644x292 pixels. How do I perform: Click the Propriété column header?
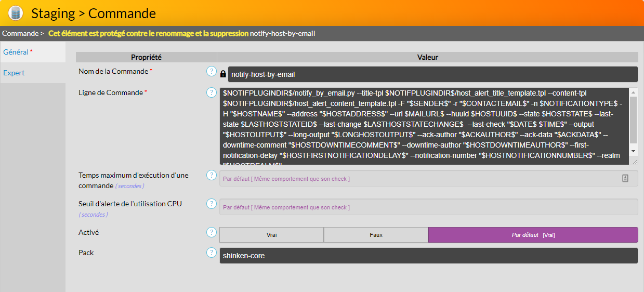(146, 57)
